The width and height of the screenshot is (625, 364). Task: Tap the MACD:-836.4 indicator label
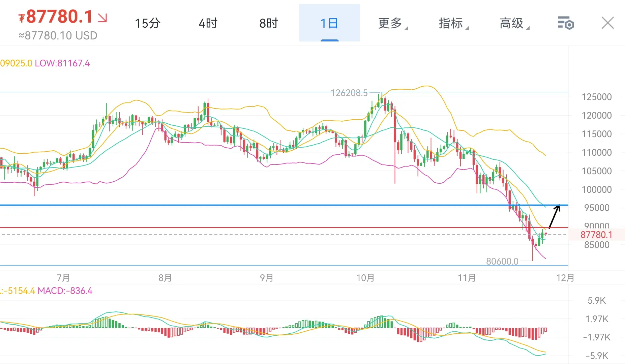65,291
